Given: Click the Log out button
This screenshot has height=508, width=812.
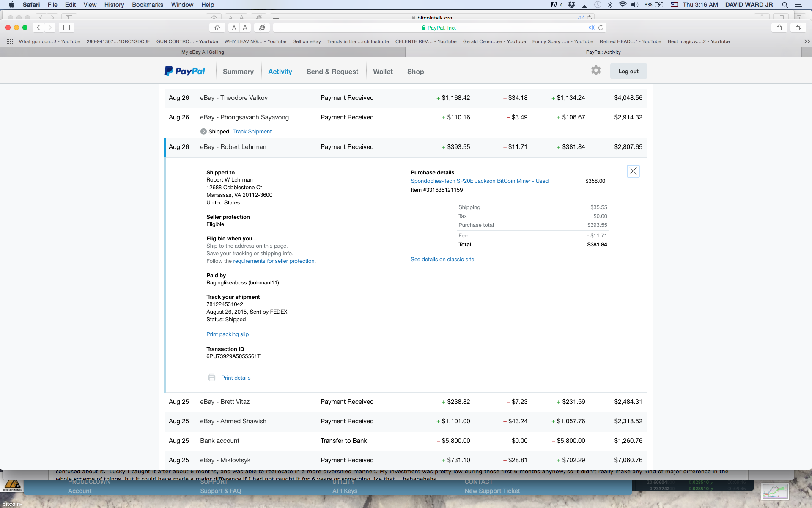Looking at the screenshot, I should click(628, 71).
